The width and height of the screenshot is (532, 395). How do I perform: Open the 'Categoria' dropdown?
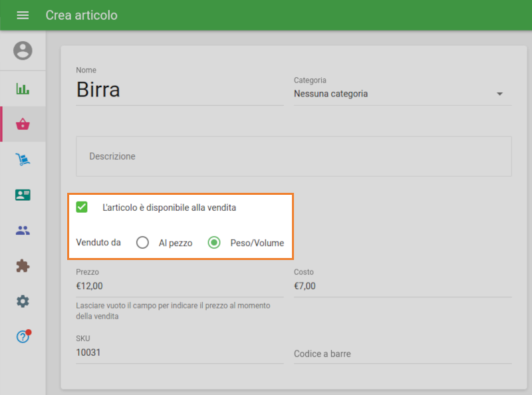point(399,93)
